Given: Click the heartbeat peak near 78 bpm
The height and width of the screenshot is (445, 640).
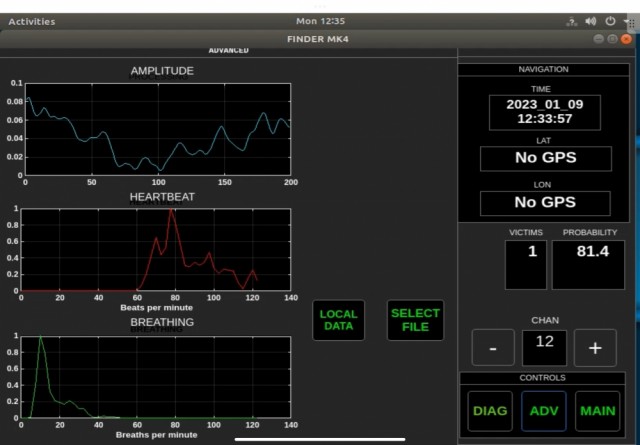Looking at the screenshot, I should point(171,211).
